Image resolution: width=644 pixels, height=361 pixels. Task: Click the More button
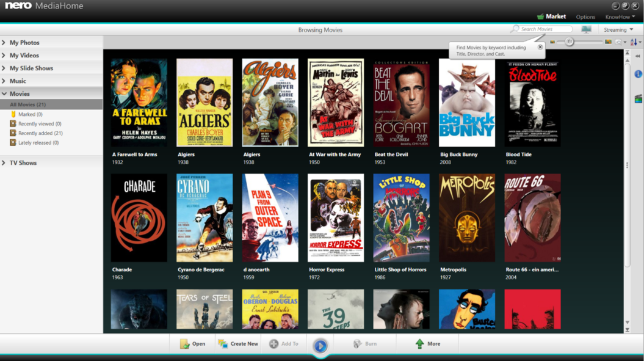tap(428, 344)
